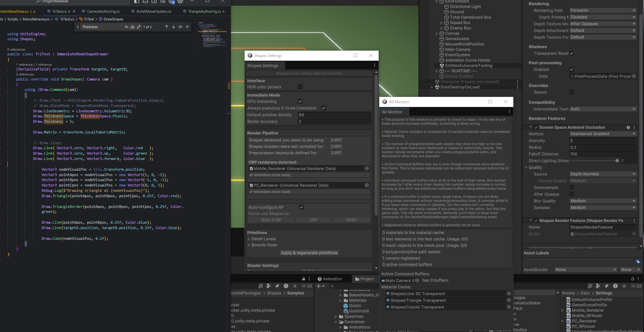This screenshot has height=332, width=644.
Task: Open Shapes Render Feature options menu
Action: pos(634,221)
